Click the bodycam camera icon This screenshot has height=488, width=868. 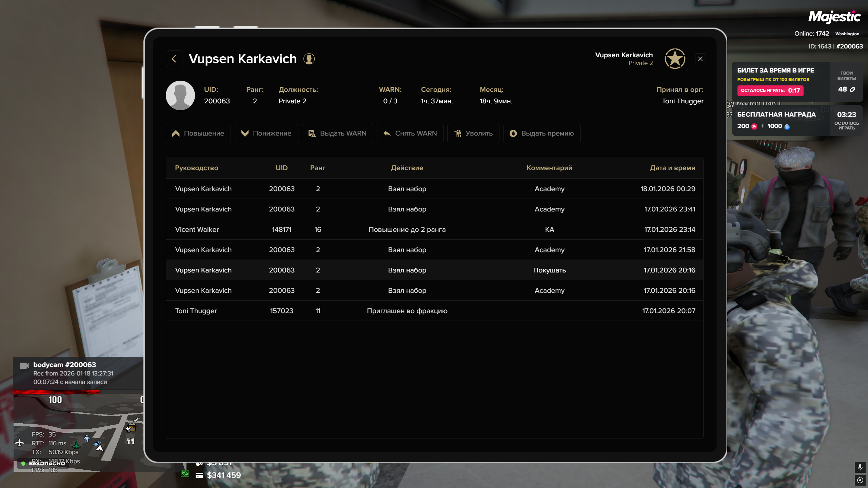coord(24,365)
